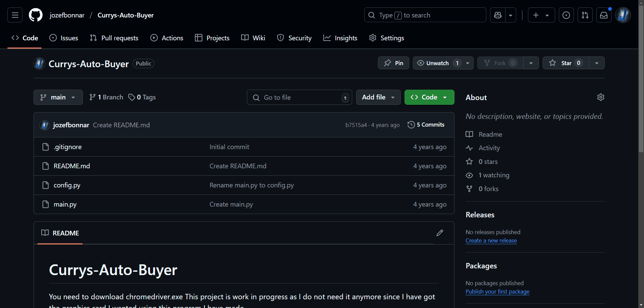This screenshot has width=644, height=308.
Task: Open jozefbonnar owner link in breadcrumb
Action: (67, 15)
